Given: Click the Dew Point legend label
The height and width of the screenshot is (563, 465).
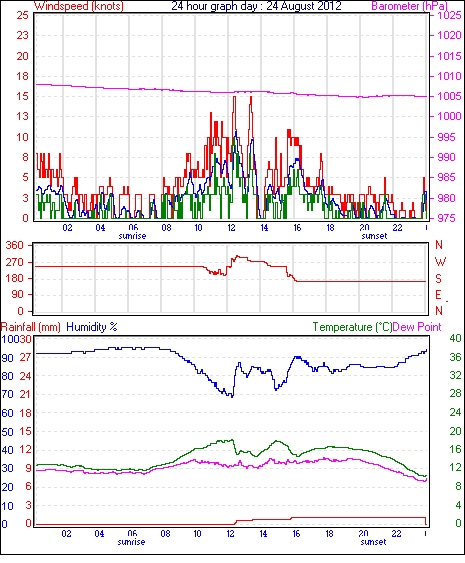Looking at the screenshot, I should pos(417,327).
